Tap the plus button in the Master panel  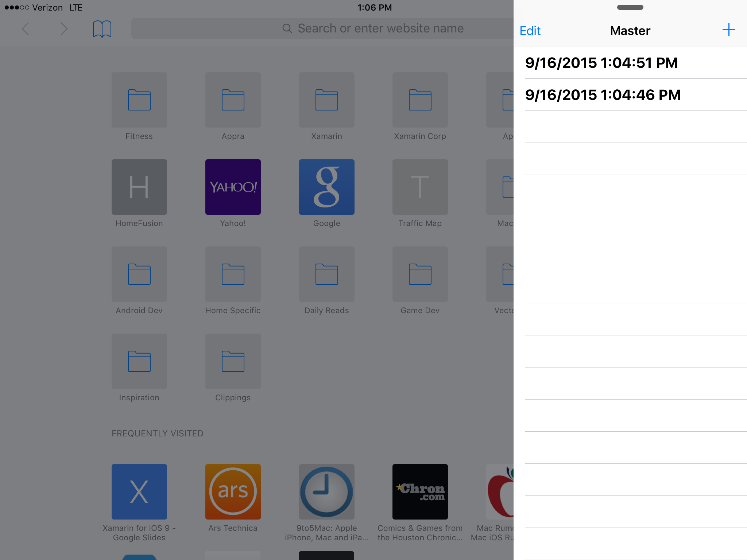[728, 30]
